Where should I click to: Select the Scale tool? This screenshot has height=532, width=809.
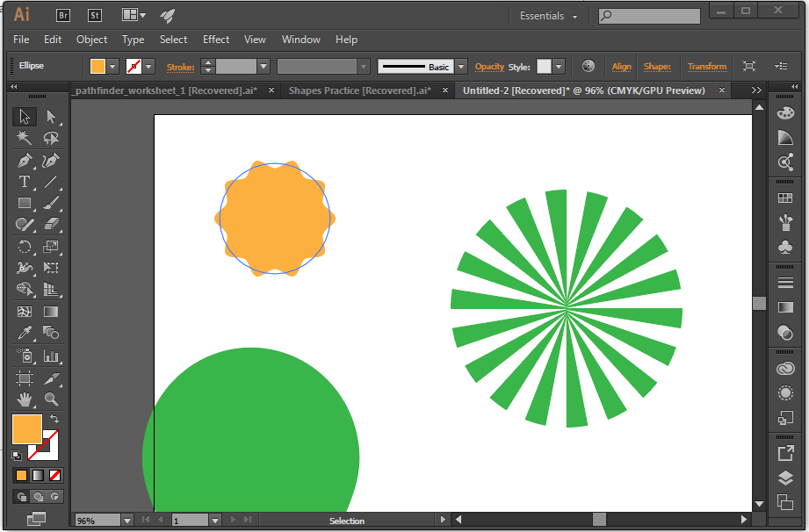51,247
